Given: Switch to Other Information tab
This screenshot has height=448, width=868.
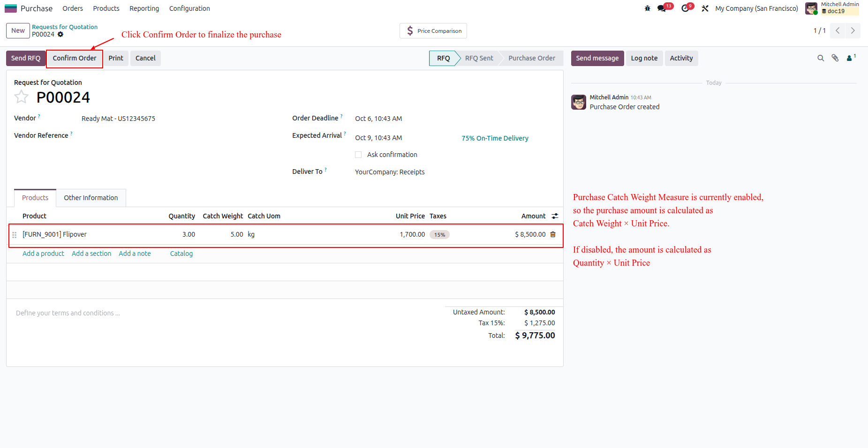Looking at the screenshot, I should click(91, 198).
